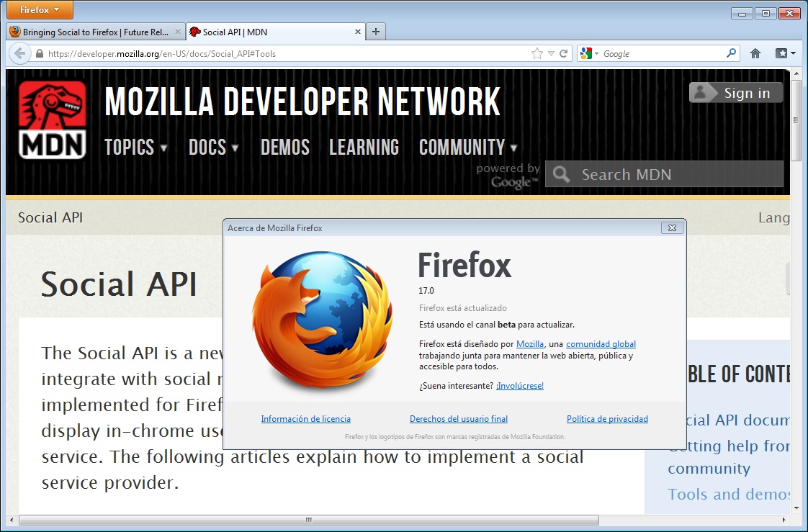The width and height of the screenshot is (808, 532).
Task: Expand the COMMUNITY menu
Action: point(468,148)
